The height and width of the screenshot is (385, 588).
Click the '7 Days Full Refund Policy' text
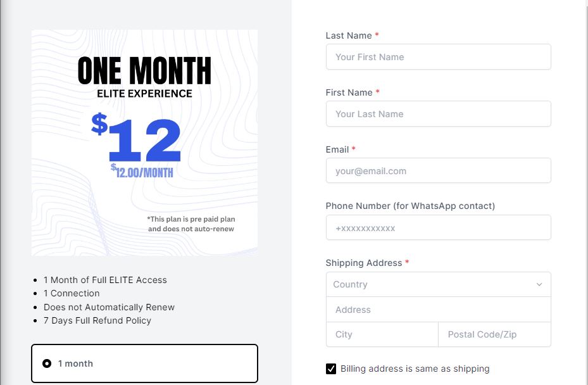tap(97, 320)
